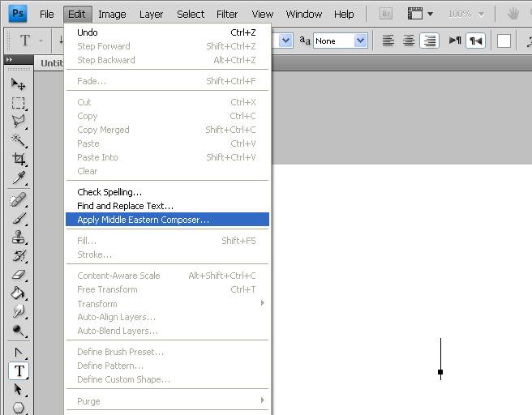Choose Undo from Edit menu
This screenshot has width=532, height=415.
pos(167,32)
